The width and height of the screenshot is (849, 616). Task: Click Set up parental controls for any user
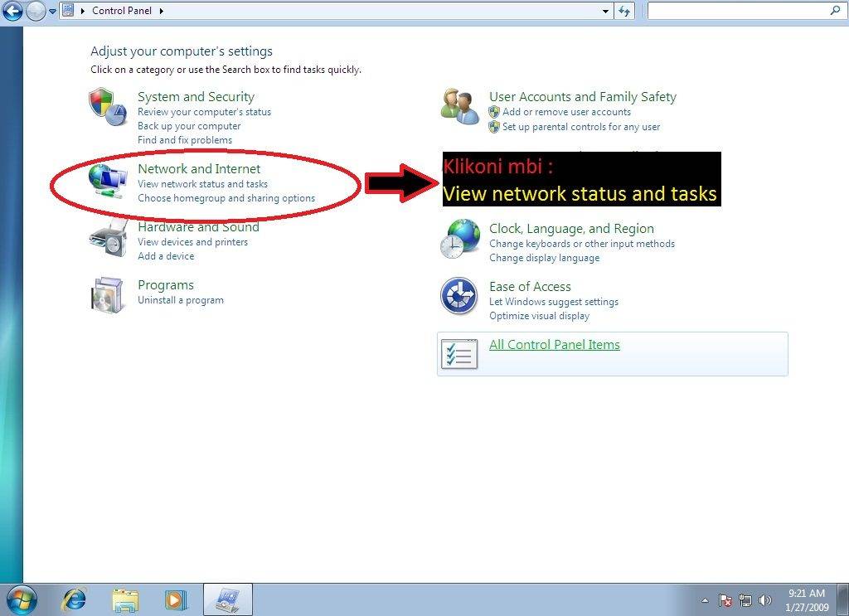click(x=581, y=127)
